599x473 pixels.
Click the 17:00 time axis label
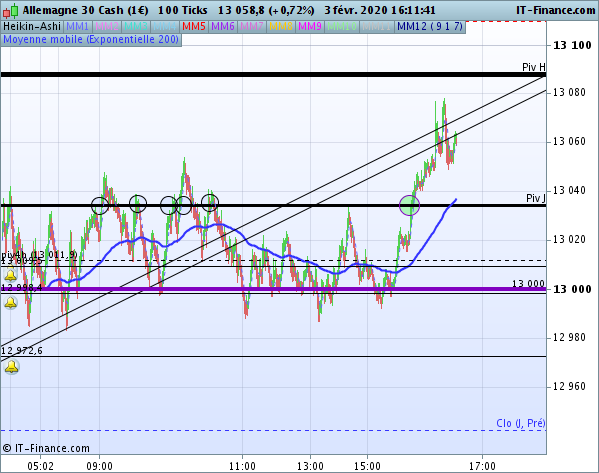tap(482, 466)
